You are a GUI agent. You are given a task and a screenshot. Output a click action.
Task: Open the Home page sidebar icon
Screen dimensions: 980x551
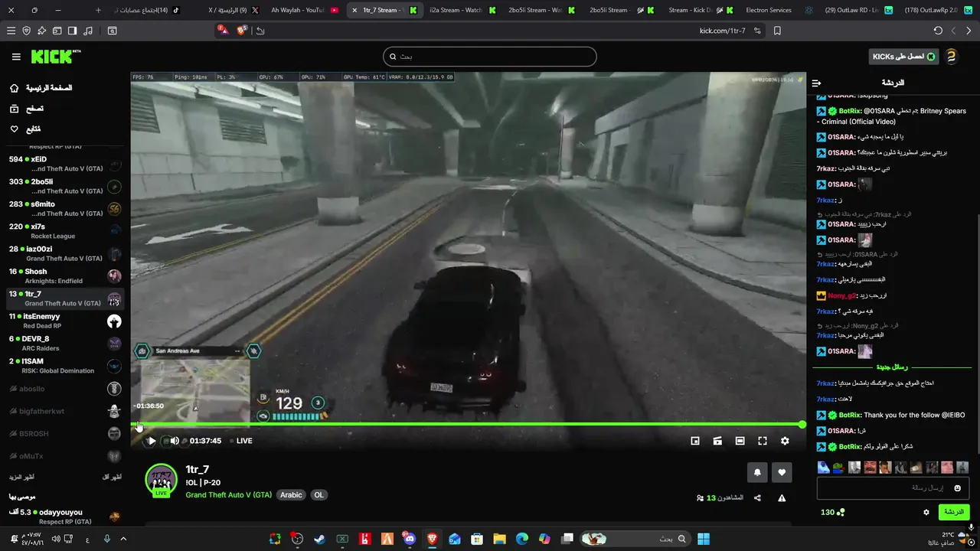click(14, 88)
